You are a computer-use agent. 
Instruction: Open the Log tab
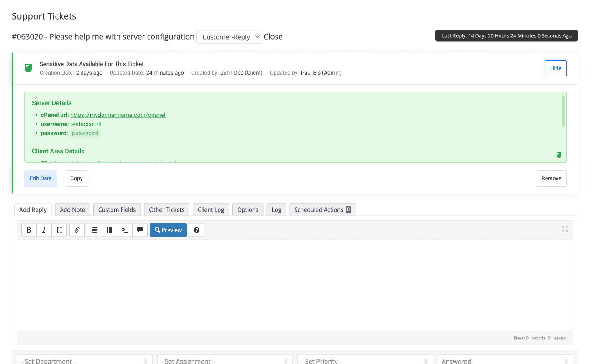pos(276,210)
